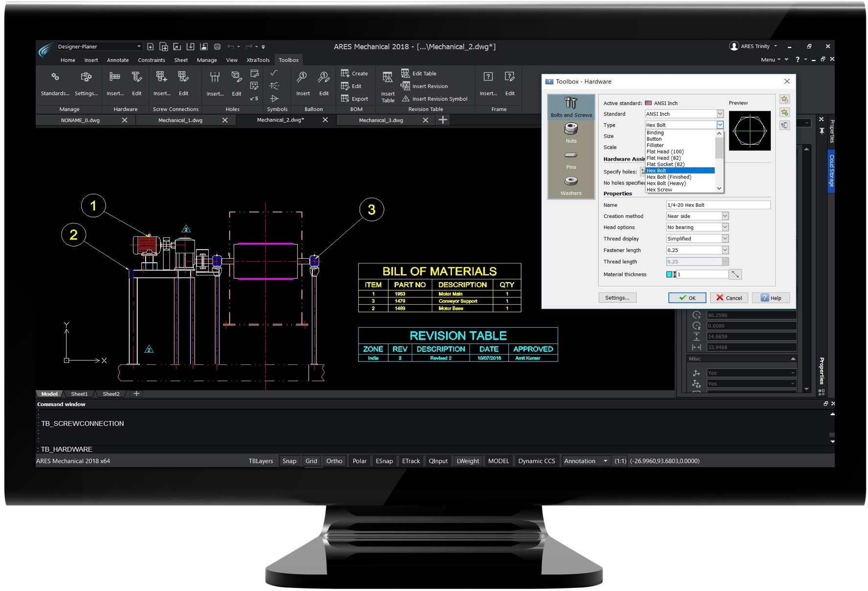Click Insert Hardware icon in ribbon
The image size is (868, 591).
[115, 77]
